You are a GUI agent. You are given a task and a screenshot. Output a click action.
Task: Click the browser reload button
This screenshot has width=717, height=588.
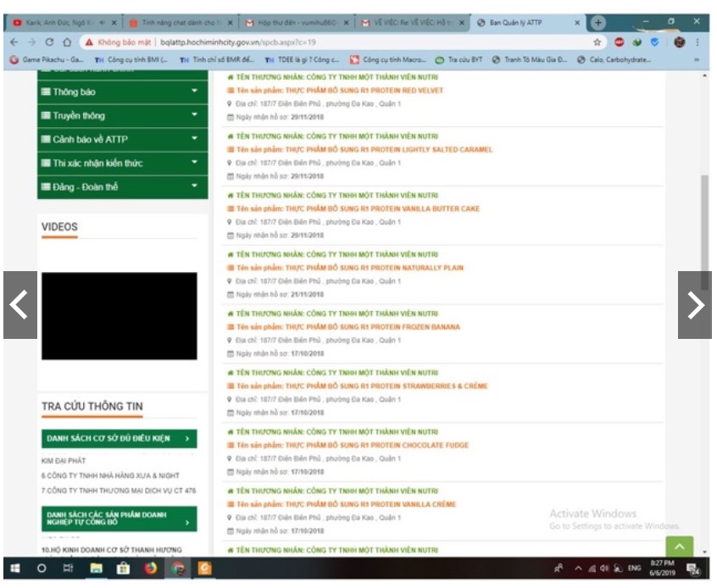tap(49, 42)
